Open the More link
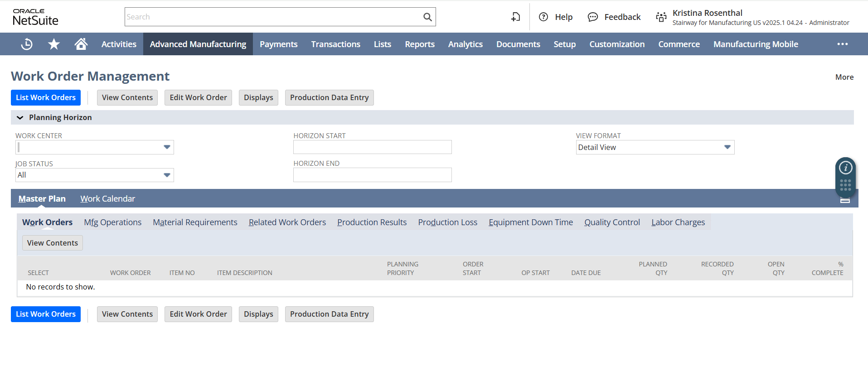The height and width of the screenshot is (386, 868). [844, 77]
